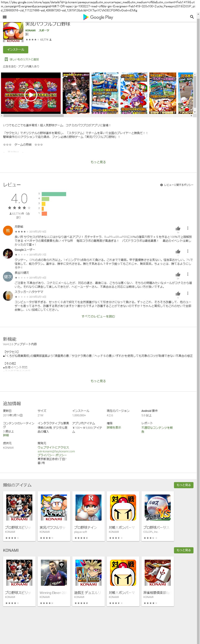Click 詳細を表示 permissions link
Screen dimensions: 200x644
(x=114, y=428)
